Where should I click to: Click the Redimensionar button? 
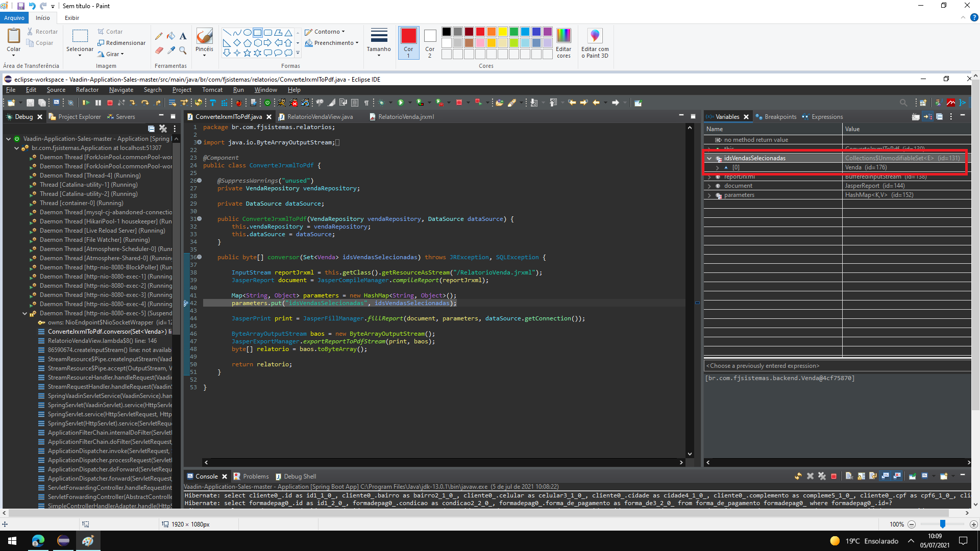pyautogui.click(x=121, y=43)
